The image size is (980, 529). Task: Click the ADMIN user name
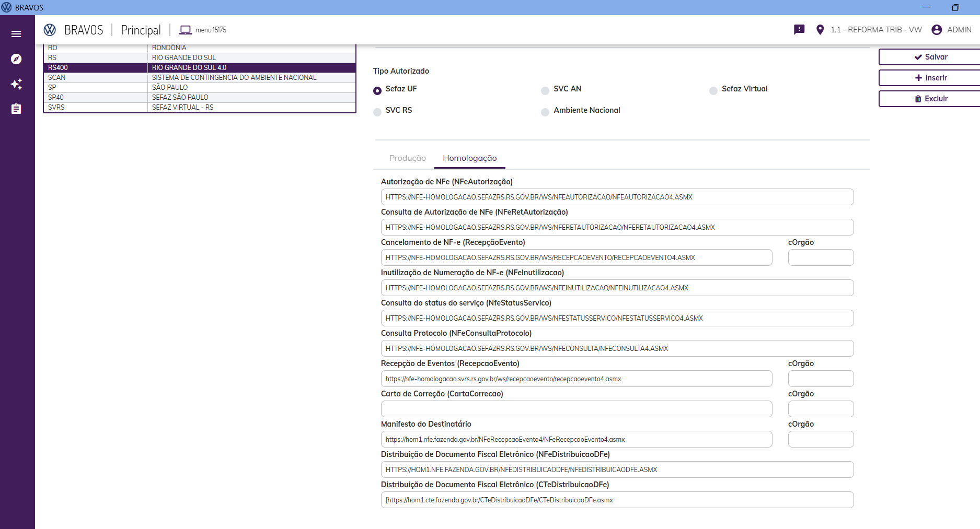pos(959,30)
